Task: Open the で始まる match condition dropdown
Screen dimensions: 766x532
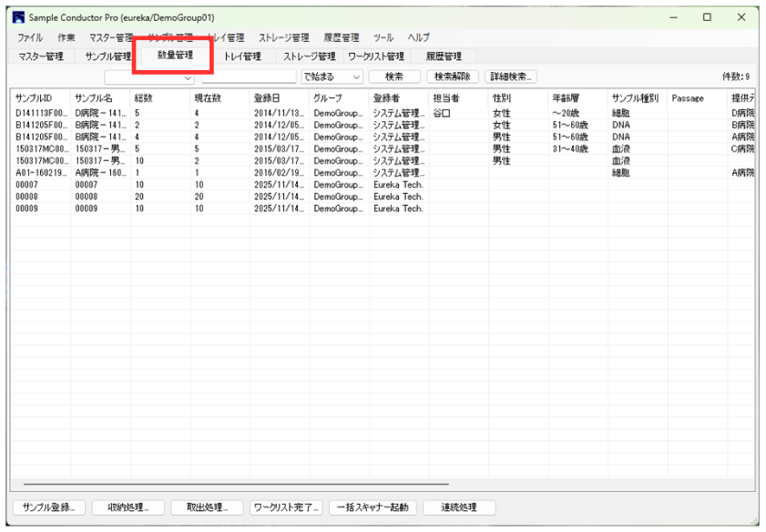Action: click(332, 77)
